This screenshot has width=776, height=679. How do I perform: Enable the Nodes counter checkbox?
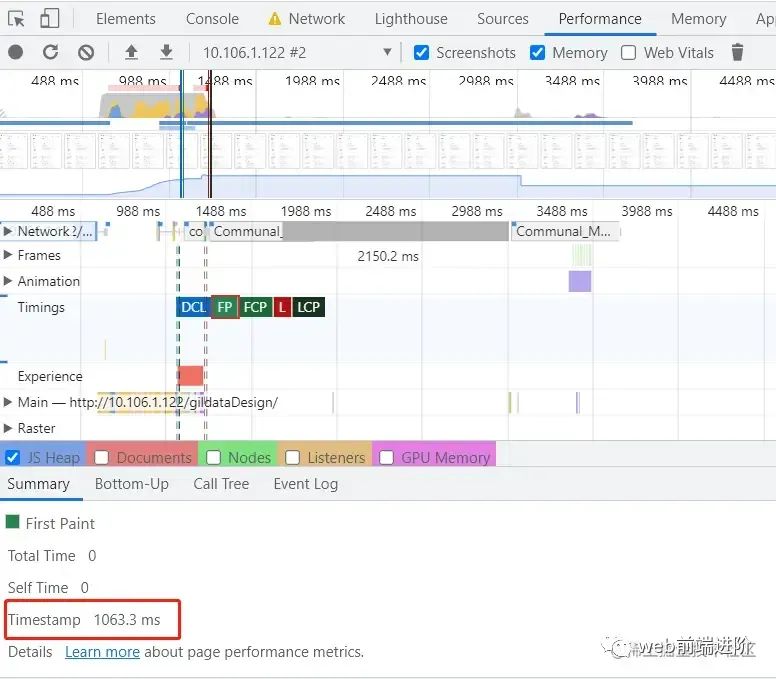[213, 457]
